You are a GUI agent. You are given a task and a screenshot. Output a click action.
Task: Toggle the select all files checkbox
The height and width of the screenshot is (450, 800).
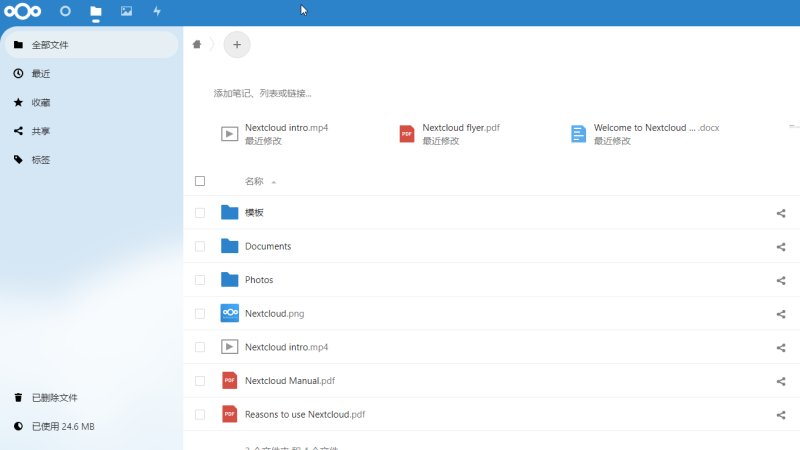(x=200, y=181)
